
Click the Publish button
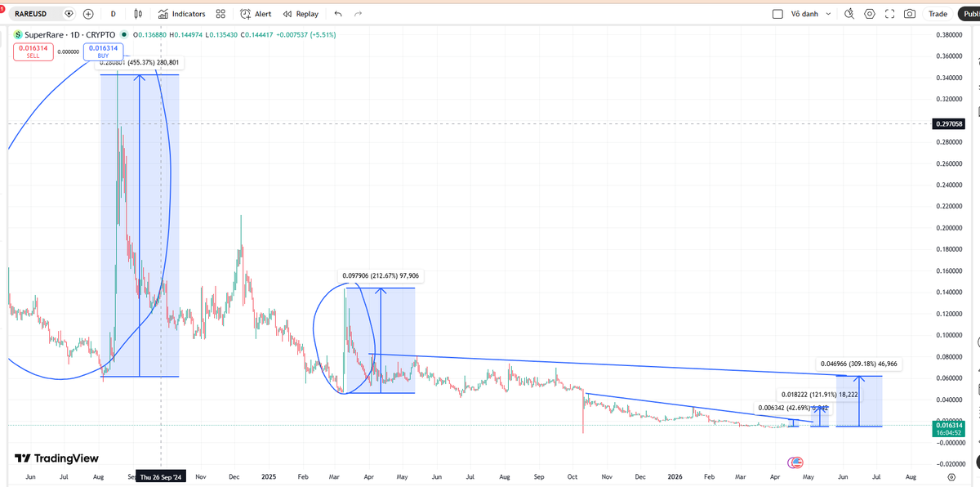(970, 14)
